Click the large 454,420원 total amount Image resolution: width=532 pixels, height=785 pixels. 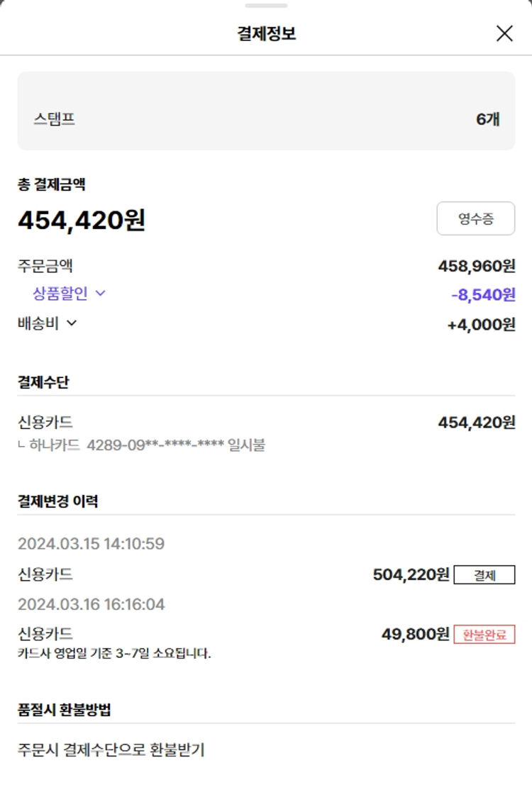82,221
